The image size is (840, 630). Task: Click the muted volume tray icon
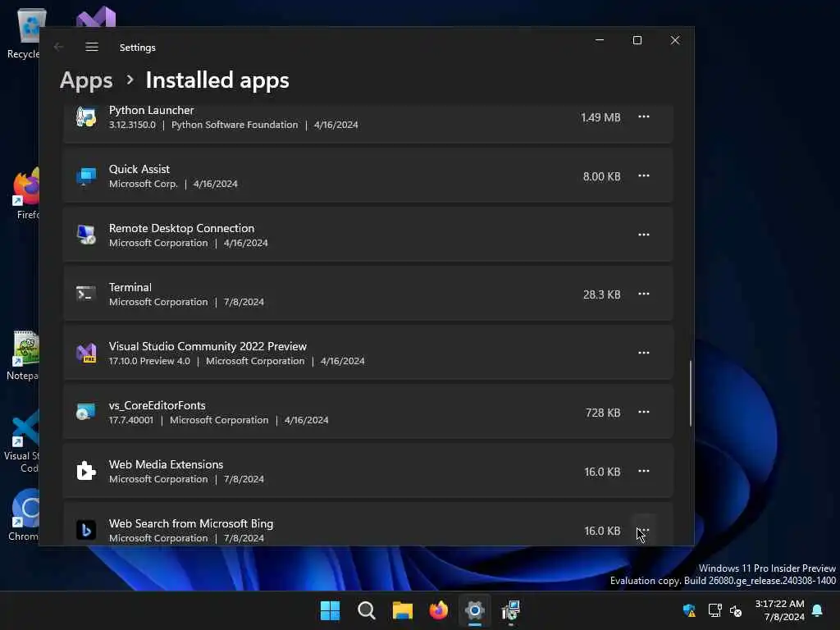tap(736, 610)
